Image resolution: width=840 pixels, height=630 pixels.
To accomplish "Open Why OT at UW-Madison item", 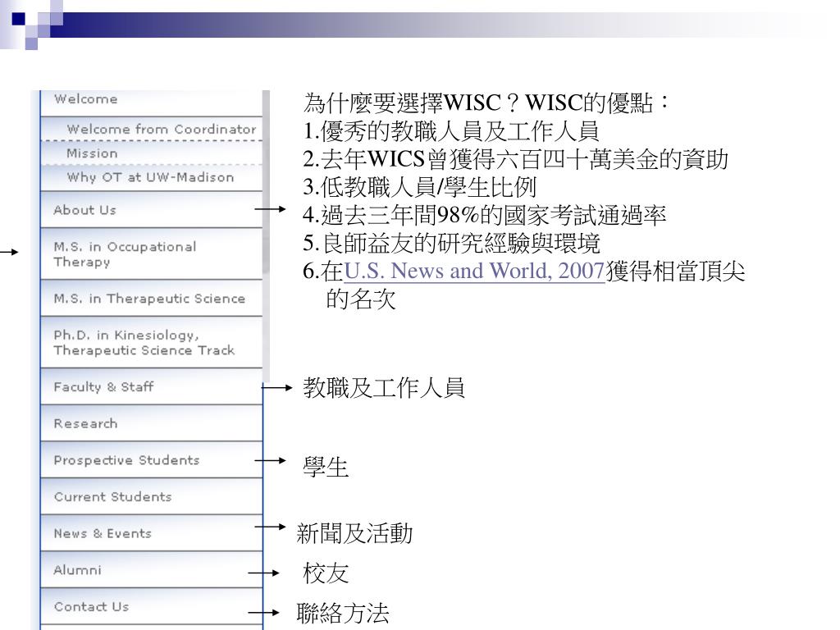I will click(x=151, y=177).
